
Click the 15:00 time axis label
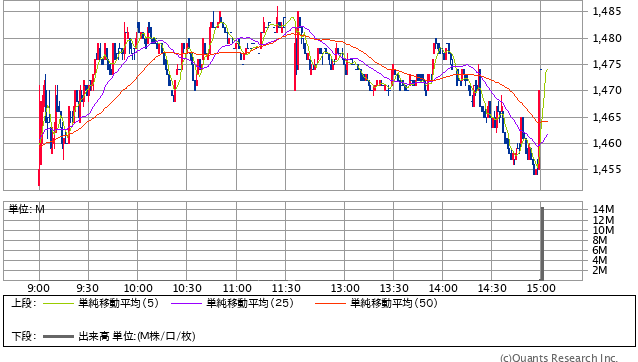(x=541, y=288)
